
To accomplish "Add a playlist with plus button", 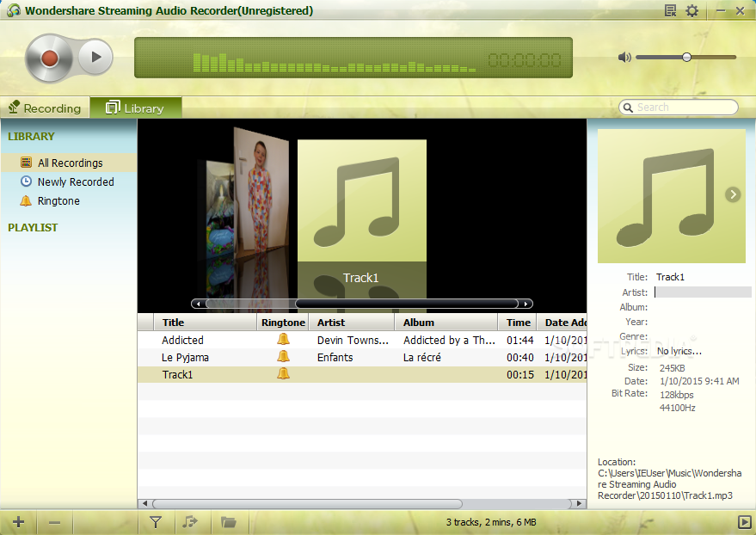I will point(18,522).
